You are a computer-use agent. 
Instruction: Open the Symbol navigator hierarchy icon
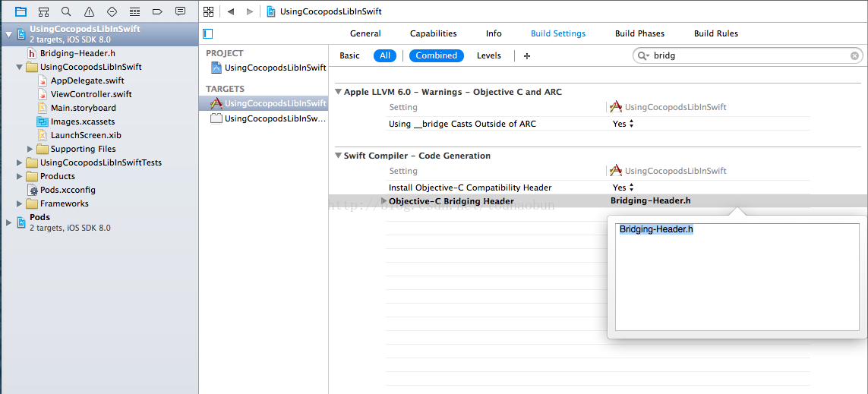(44, 11)
